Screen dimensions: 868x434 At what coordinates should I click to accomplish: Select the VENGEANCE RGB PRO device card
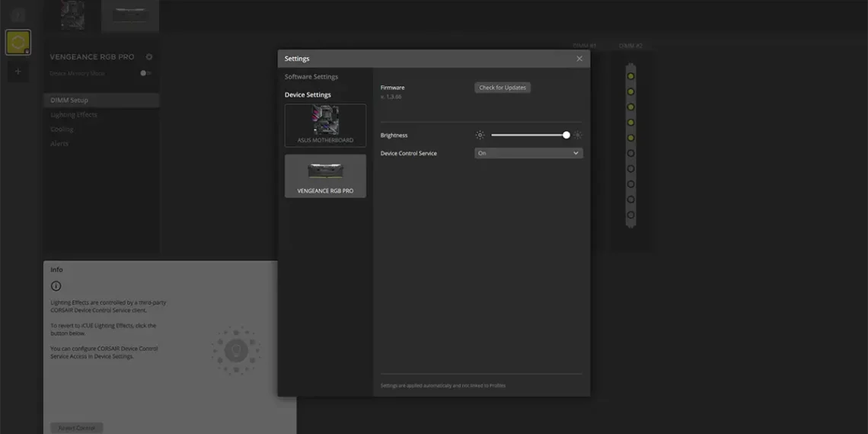point(326,176)
